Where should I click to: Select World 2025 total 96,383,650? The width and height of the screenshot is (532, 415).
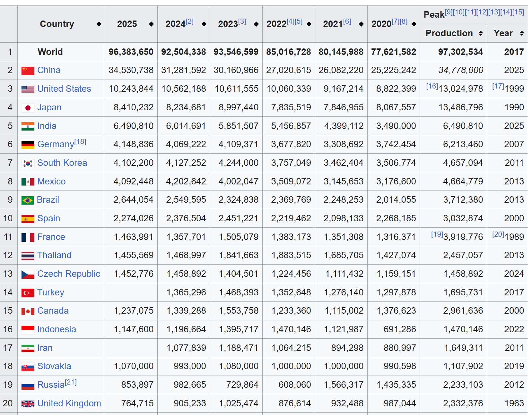tap(131, 52)
